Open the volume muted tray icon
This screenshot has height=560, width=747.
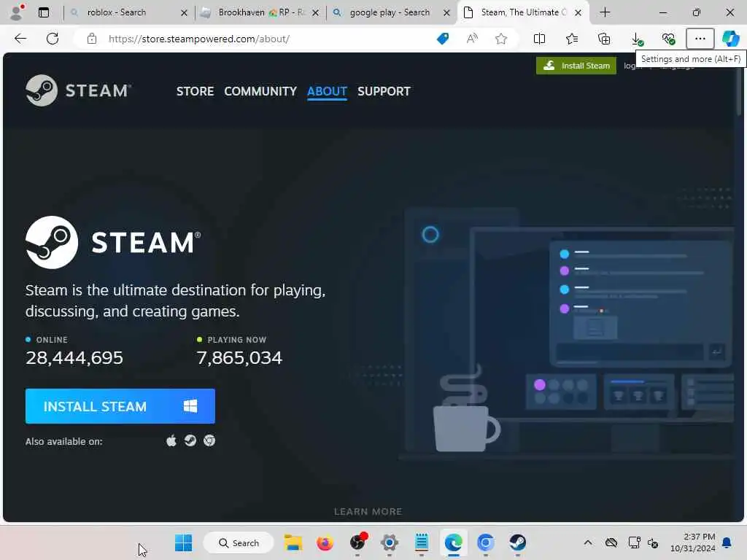coord(653,542)
